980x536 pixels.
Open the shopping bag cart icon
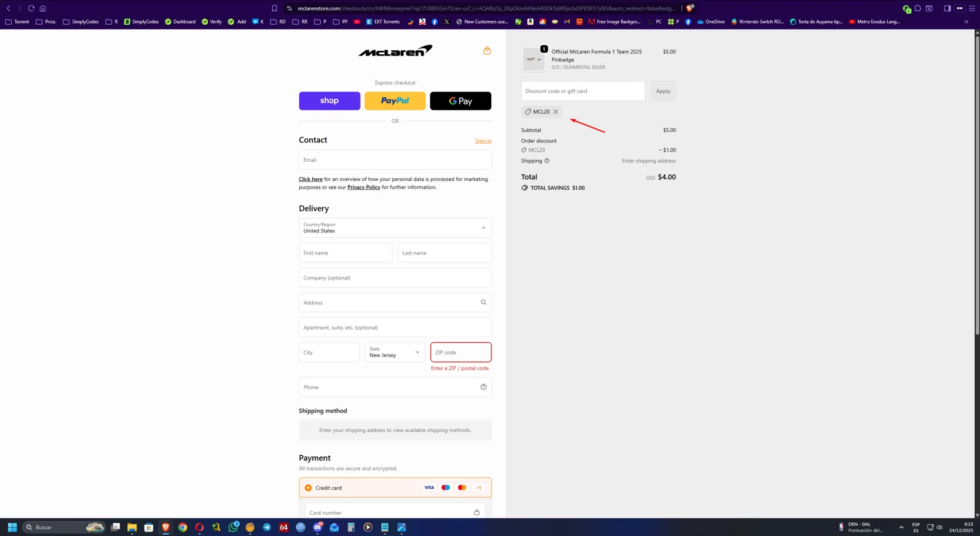pyautogui.click(x=487, y=51)
